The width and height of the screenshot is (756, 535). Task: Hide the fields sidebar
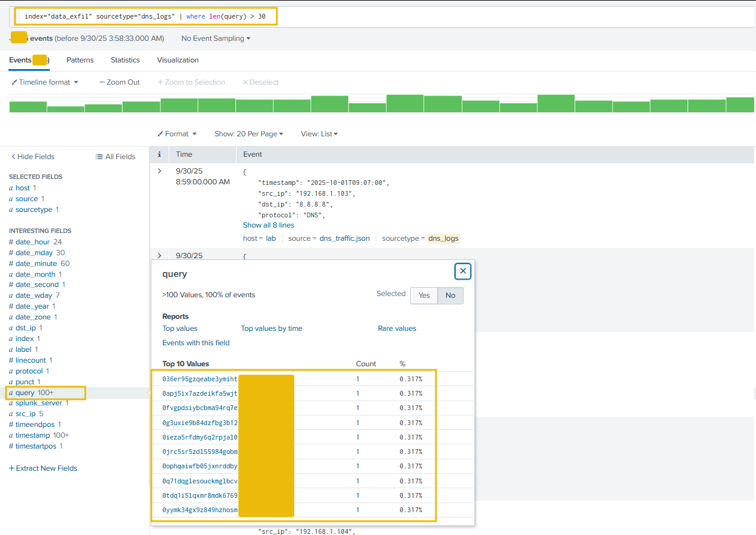tap(33, 157)
